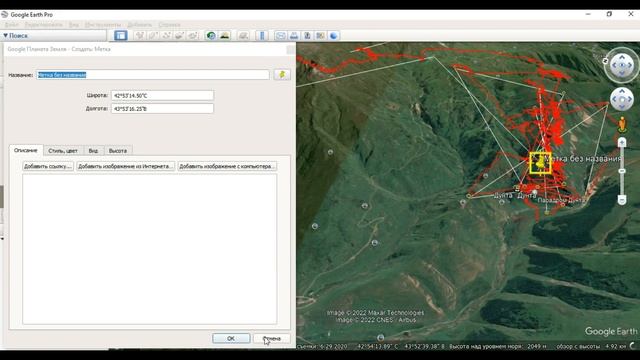The height and width of the screenshot is (360, 640).
Task: Click the Google Earth Pro title icon
Action: pyautogui.click(x=4, y=14)
